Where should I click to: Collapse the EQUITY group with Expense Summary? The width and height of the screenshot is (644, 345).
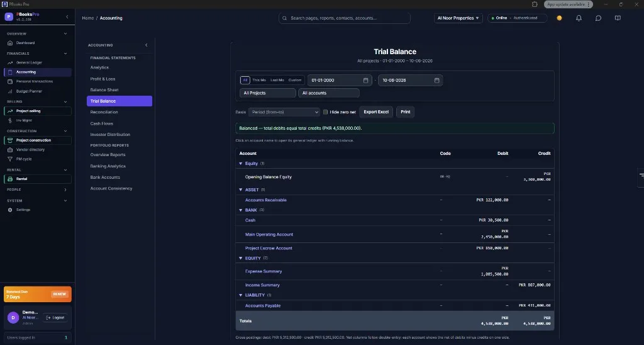click(x=241, y=258)
